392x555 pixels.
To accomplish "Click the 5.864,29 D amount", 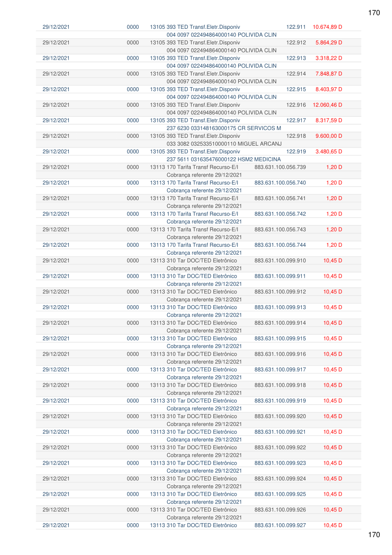I will point(328,43).
